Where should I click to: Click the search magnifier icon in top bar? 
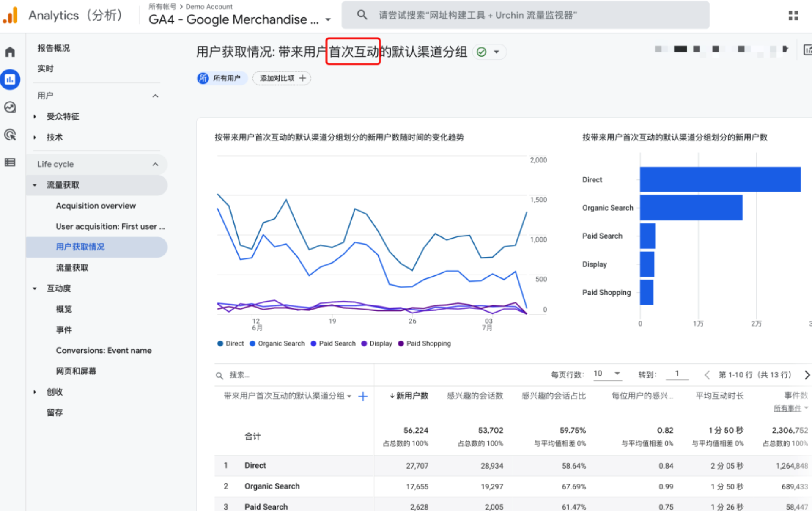362,15
